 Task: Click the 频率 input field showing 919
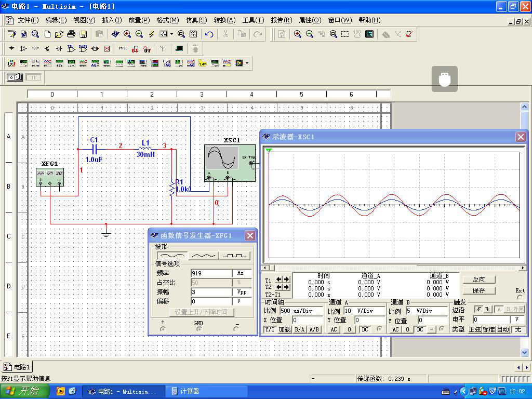click(211, 273)
